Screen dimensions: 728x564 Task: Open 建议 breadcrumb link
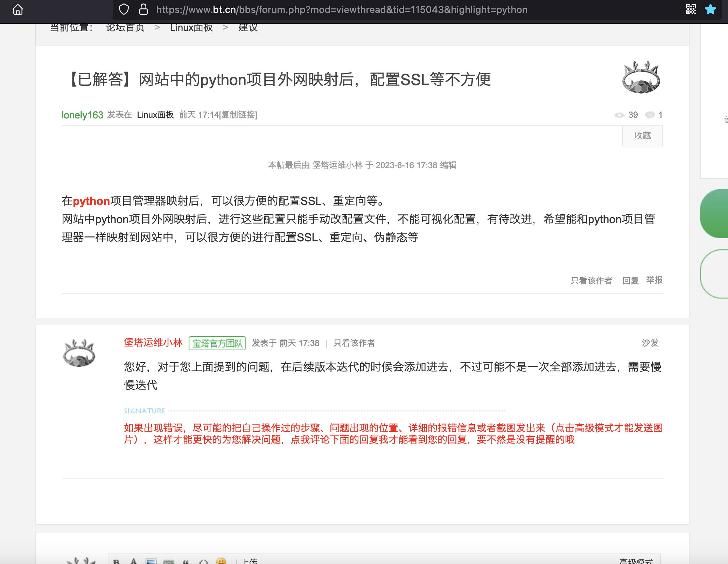pos(248,27)
